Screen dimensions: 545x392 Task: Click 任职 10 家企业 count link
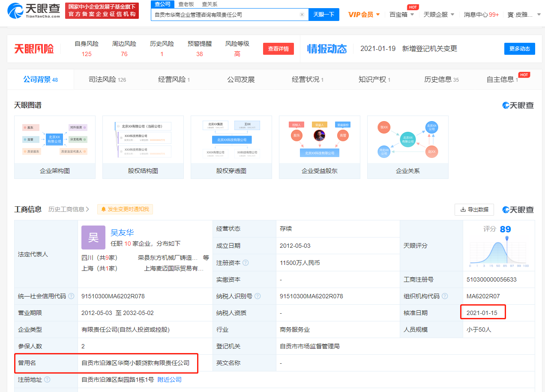[127, 244]
